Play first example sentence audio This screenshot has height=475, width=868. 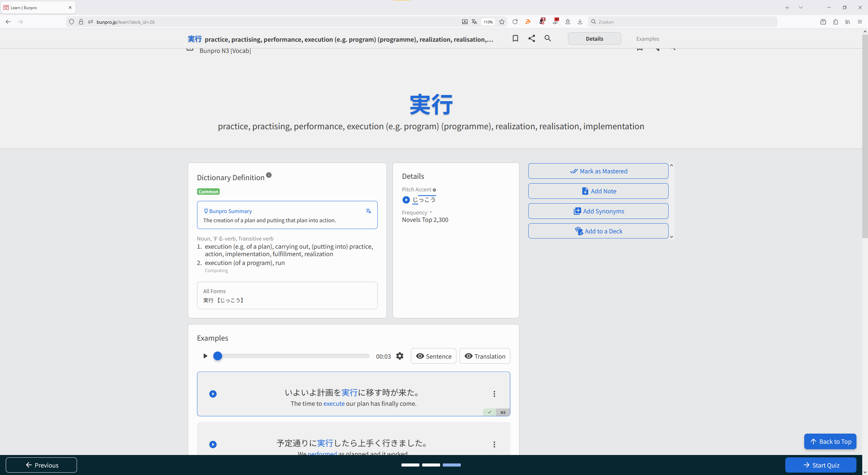(213, 394)
